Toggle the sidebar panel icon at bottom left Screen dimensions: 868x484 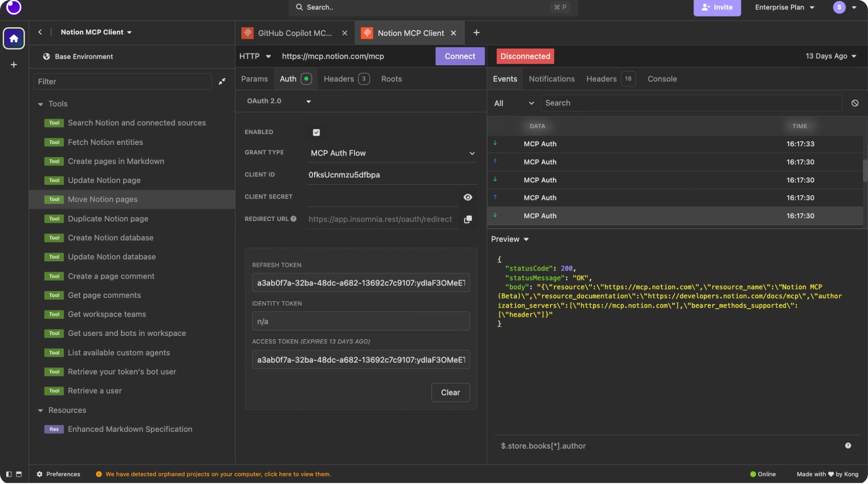pyautogui.click(x=9, y=474)
